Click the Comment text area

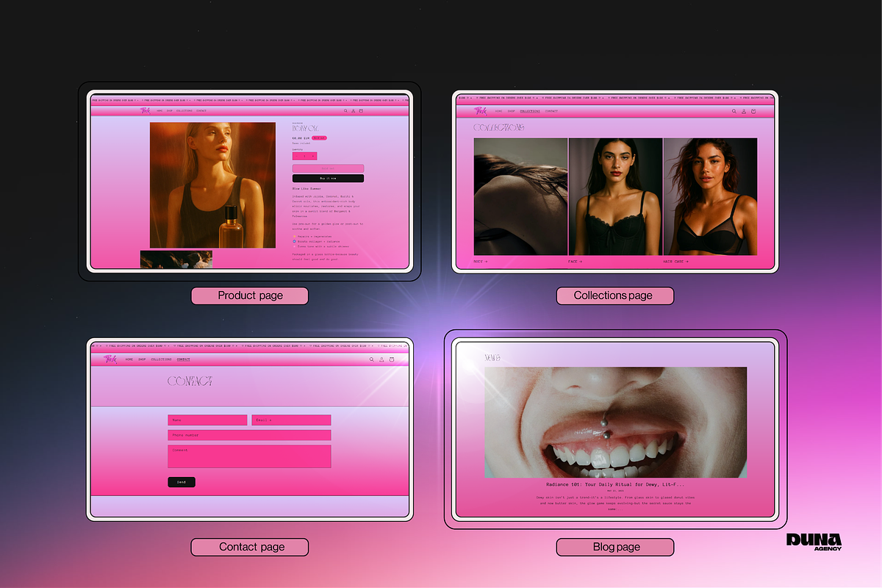pos(249,456)
